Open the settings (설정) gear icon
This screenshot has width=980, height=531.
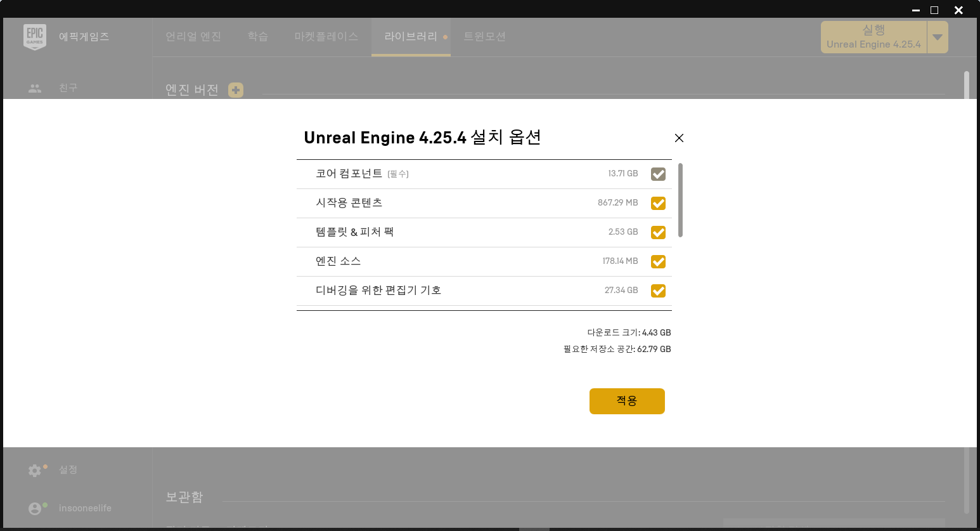pyautogui.click(x=35, y=470)
